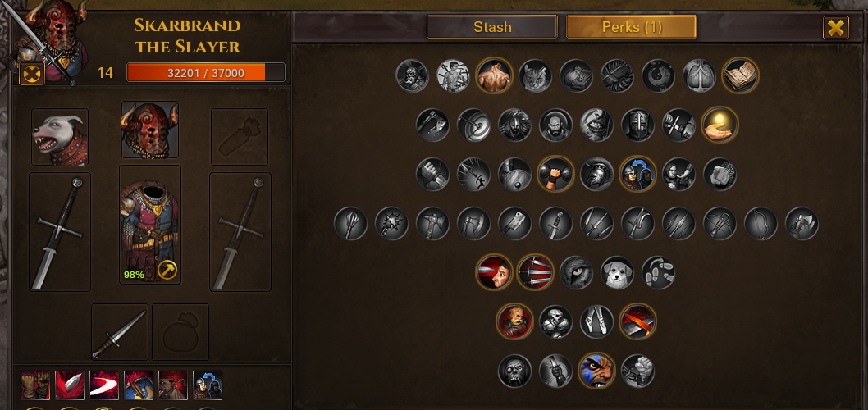Switch to the Stash tab
Image resolution: width=868 pixels, height=410 pixels.
[x=491, y=26]
